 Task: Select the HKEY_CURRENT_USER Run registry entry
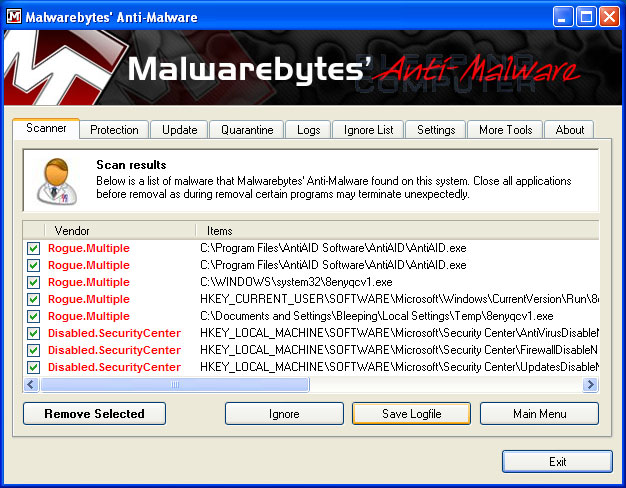pyautogui.click(x=399, y=299)
